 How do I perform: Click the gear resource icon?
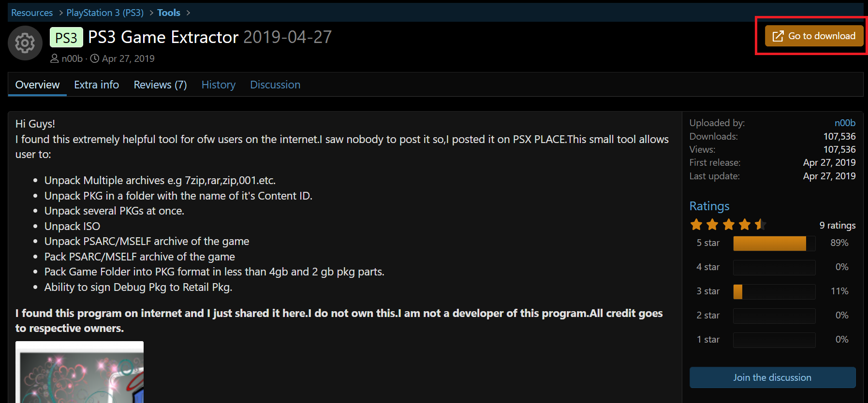25,43
